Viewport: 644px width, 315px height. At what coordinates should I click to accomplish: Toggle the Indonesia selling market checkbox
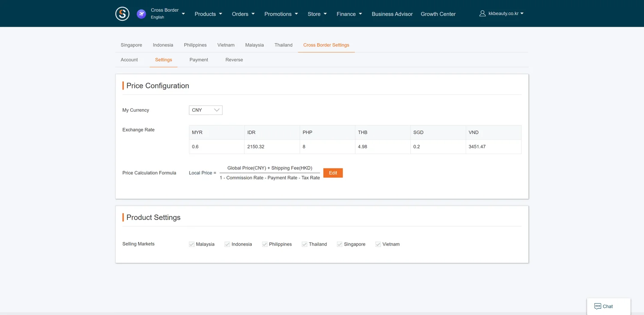click(227, 244)
